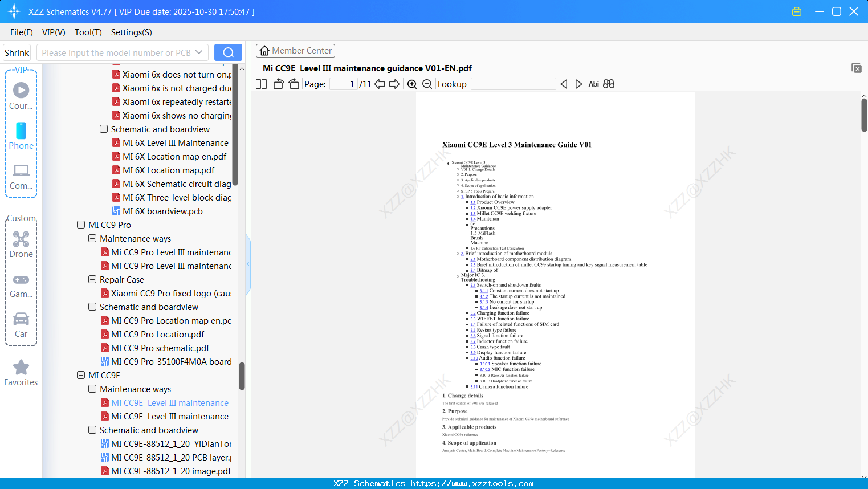The height and width of the screenshot is (489, 868).
Task: Open the Member Center button
Action: click(x=295, y=51)
